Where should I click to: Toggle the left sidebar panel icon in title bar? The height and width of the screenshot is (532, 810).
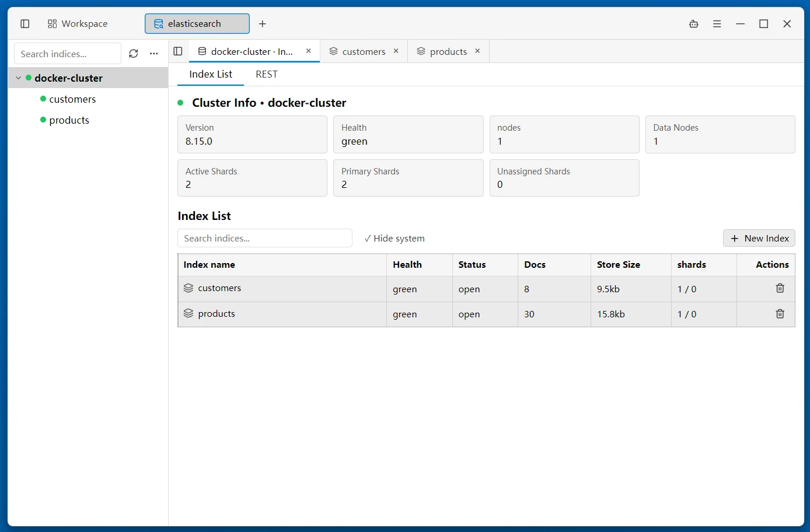(25, 24)
